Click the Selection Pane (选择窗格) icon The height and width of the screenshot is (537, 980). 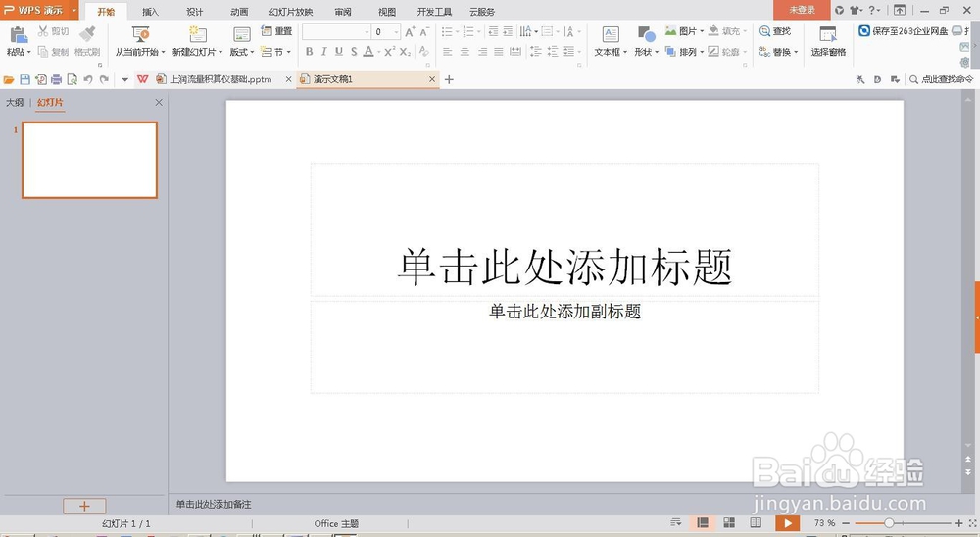[x=828, y=33]
